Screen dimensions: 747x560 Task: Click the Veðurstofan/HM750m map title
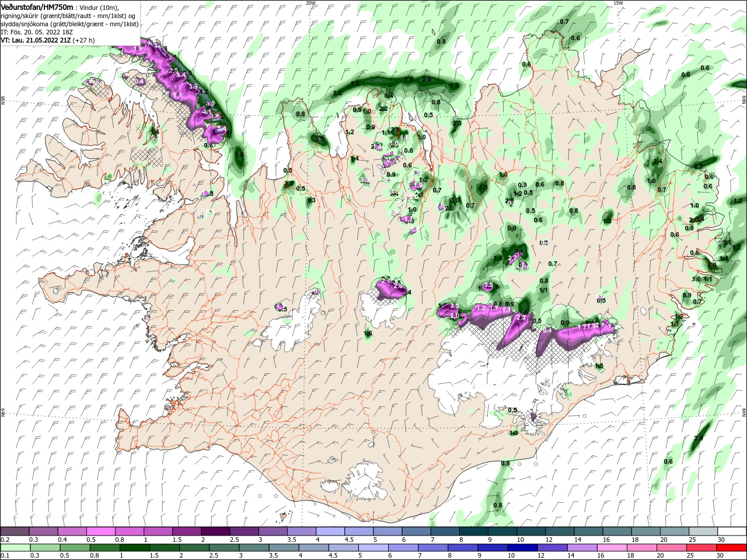[x=37, y=6]
